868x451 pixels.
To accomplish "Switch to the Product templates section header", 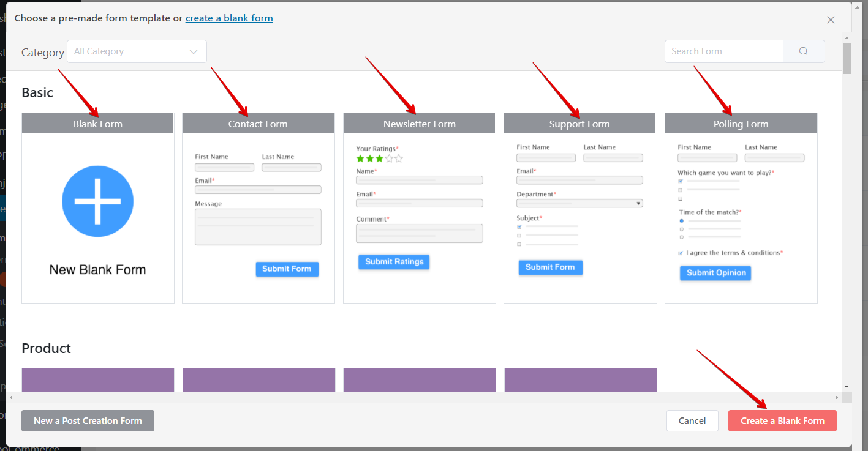I will click(x=46, y=348).
